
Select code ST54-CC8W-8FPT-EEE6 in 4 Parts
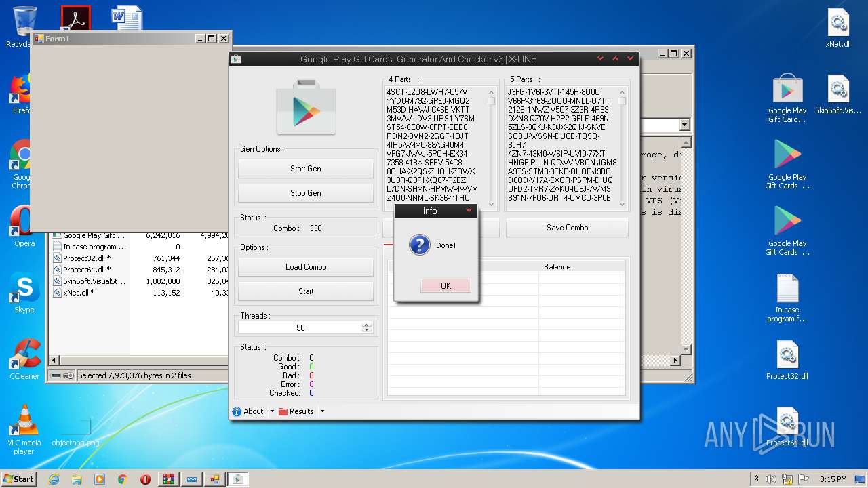427,127
